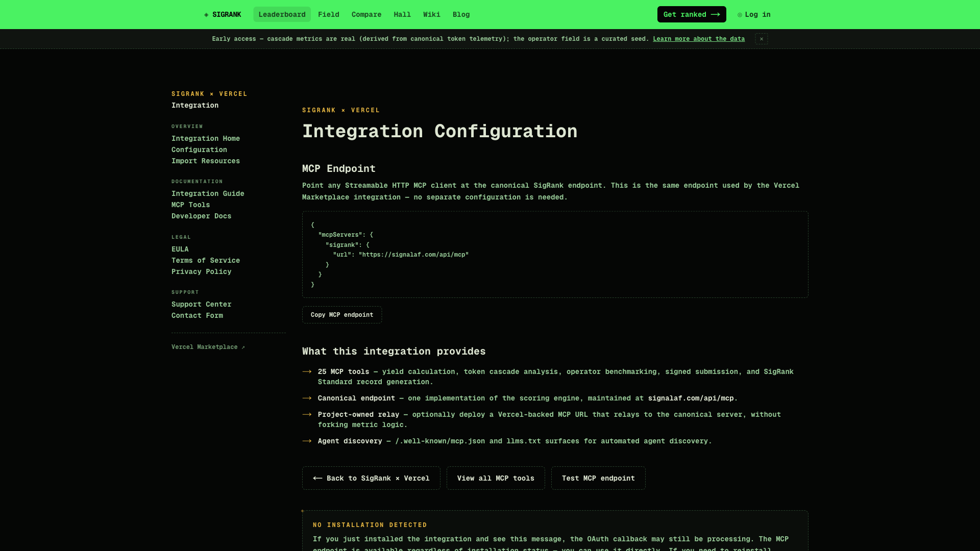Click View all MCP tools button
Image resolution: width=980 pixels, height=551 pixels.
[496, 478]
